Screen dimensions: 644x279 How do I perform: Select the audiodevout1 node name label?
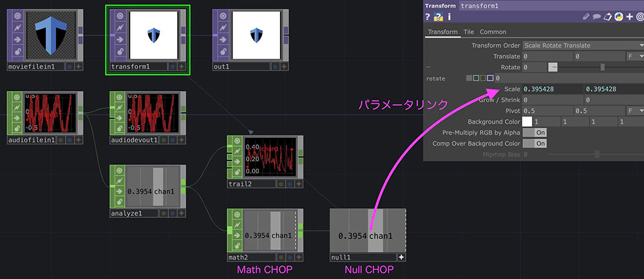(x=135, y=140)
